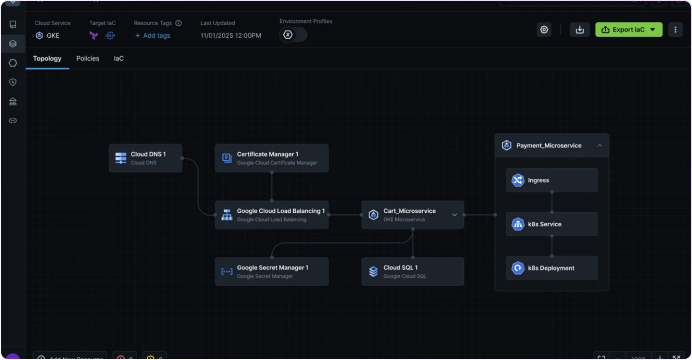The width and height of the screenshot is (692, 360).
Task: Collapse the Payment_Microservice group
Action: click(599, 145)
